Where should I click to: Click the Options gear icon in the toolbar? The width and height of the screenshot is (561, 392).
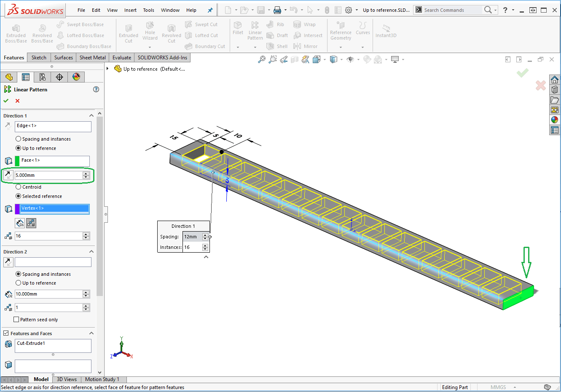coord(349,10)
